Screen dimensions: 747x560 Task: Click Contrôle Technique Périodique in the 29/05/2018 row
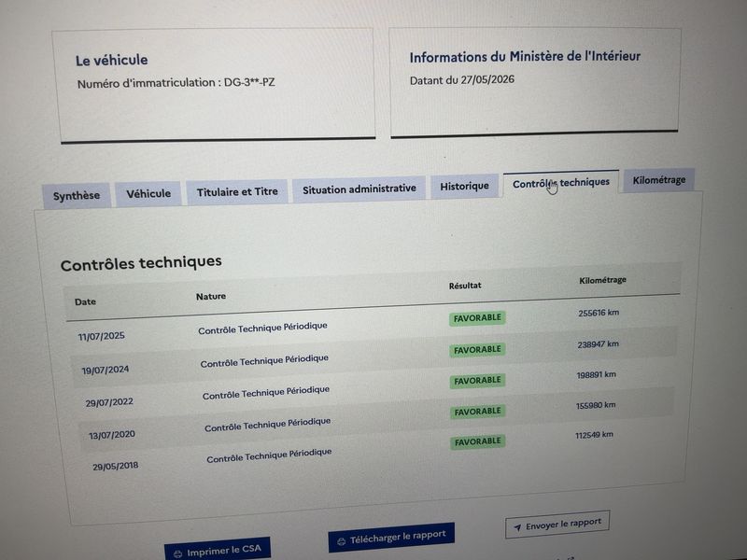click(x=269, y=455)
